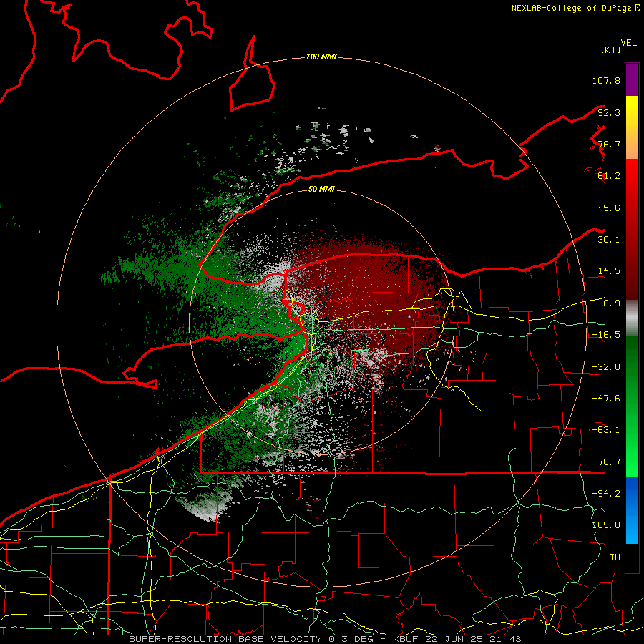Click the 30.1 legend value

click(609, 240)
